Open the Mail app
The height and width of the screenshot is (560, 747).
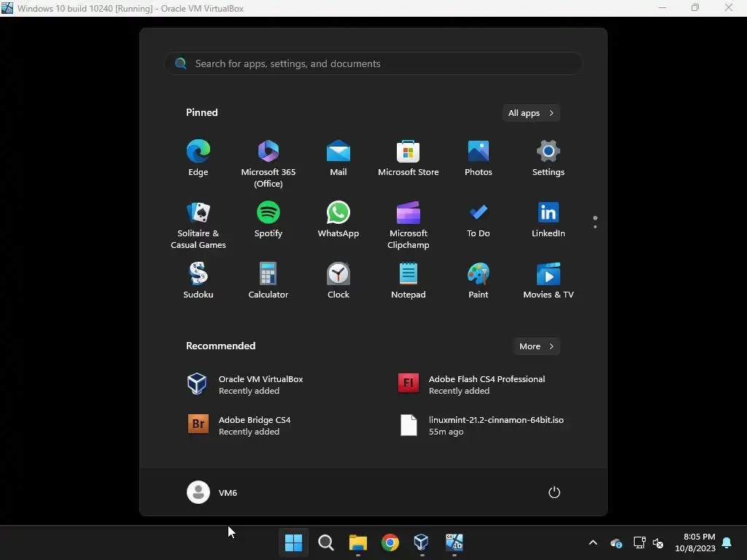(338, 158)
